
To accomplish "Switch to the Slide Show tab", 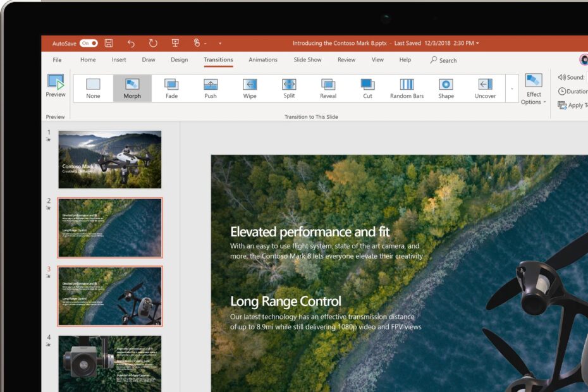I will tap(307, 59).
